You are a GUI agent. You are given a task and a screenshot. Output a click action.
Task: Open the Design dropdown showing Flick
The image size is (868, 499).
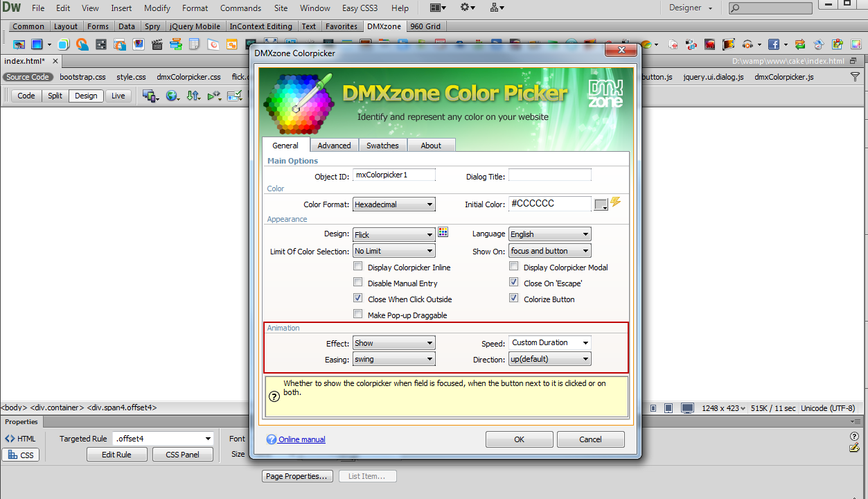[394, 235]
